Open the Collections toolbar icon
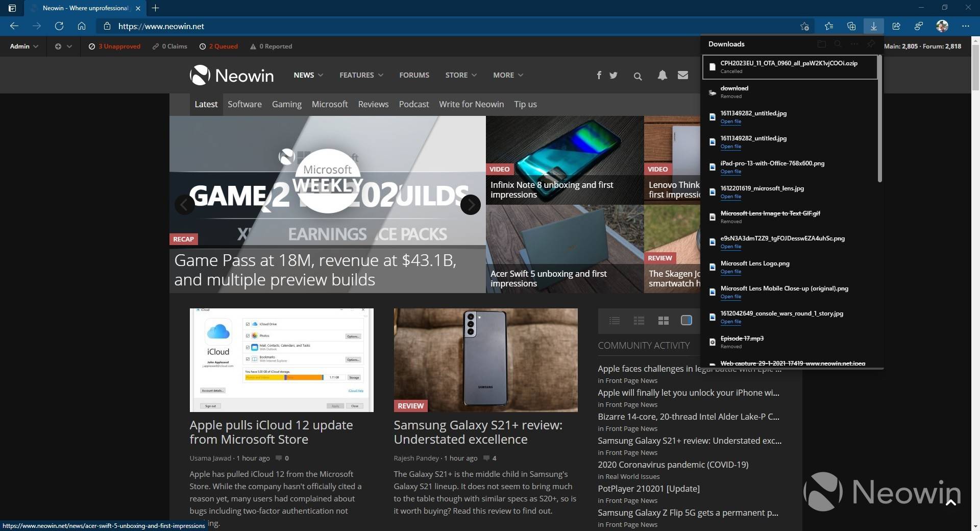Image resolution: width=980 pixels, height=531 pixels. [851, 26]
